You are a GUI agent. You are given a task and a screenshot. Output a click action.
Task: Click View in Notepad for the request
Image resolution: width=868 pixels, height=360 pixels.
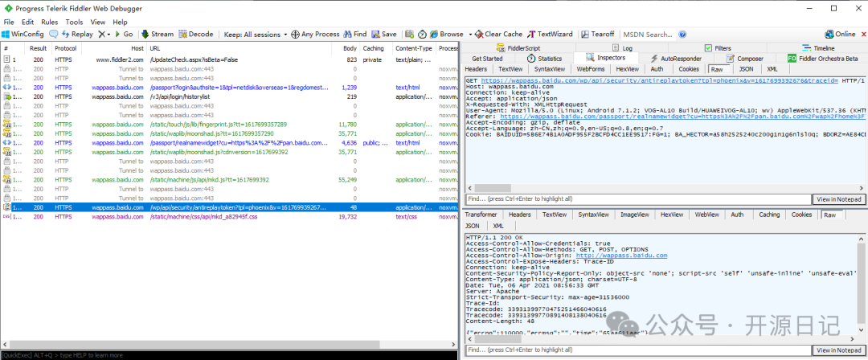[x=838, y=199]
